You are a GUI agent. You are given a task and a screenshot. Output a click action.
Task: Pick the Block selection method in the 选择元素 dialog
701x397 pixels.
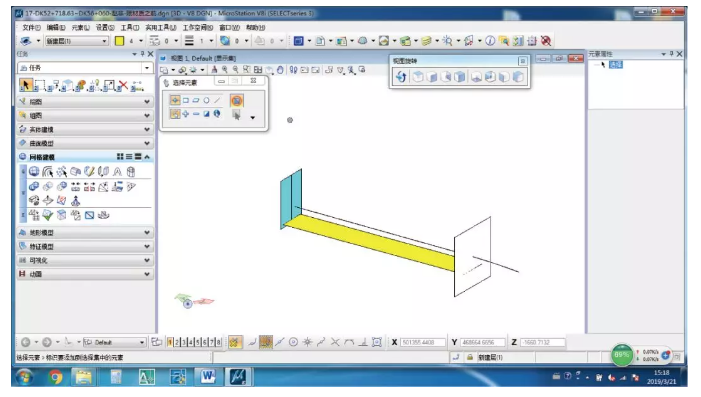click(186, 100)
